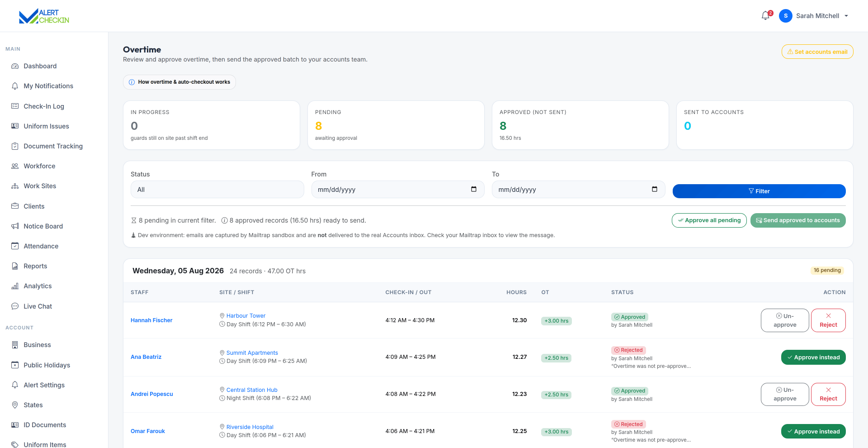Click the ID Documents card icon
868x448 pixels.
(15, 425)
